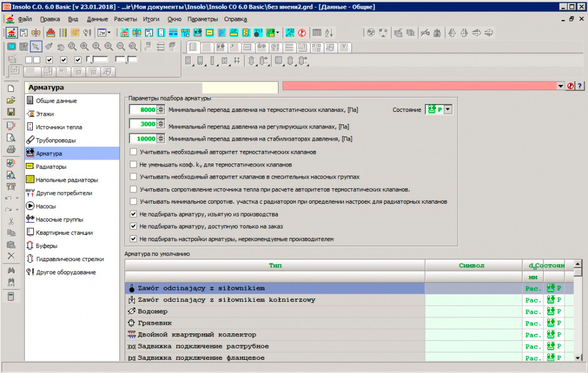Click the X delete sidebar icon
Screen dimensions: 588x373
[x=11, y=256]
